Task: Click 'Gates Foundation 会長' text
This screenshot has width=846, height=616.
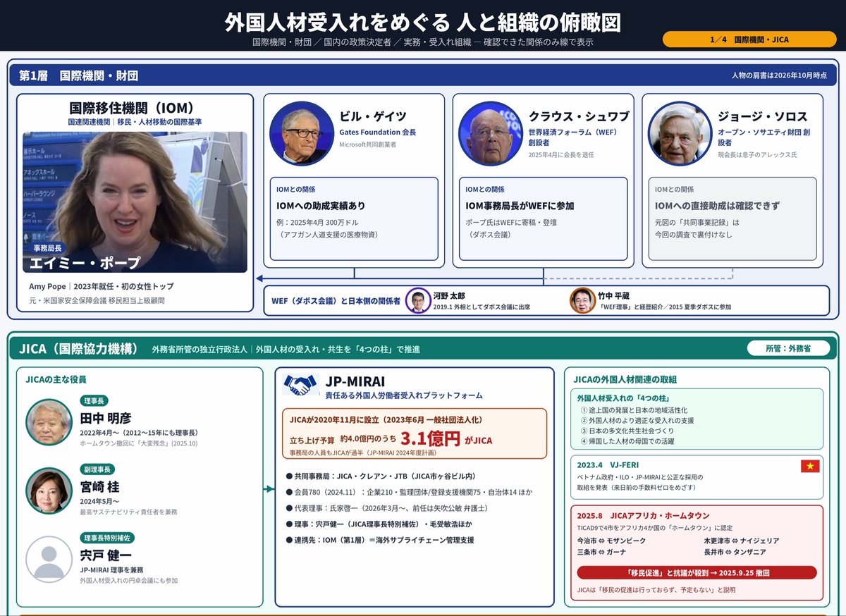Action: click(x=378, y=132)
